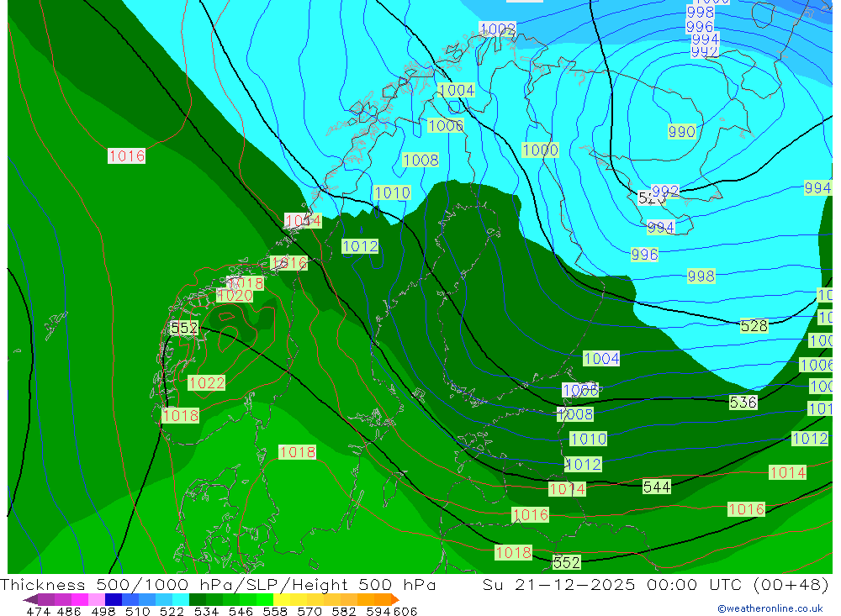Image resolution: width=841 pixels, height=616 pixels.
Task: Select the darkest green swatch at 534
Action: (x=198, y=599)
